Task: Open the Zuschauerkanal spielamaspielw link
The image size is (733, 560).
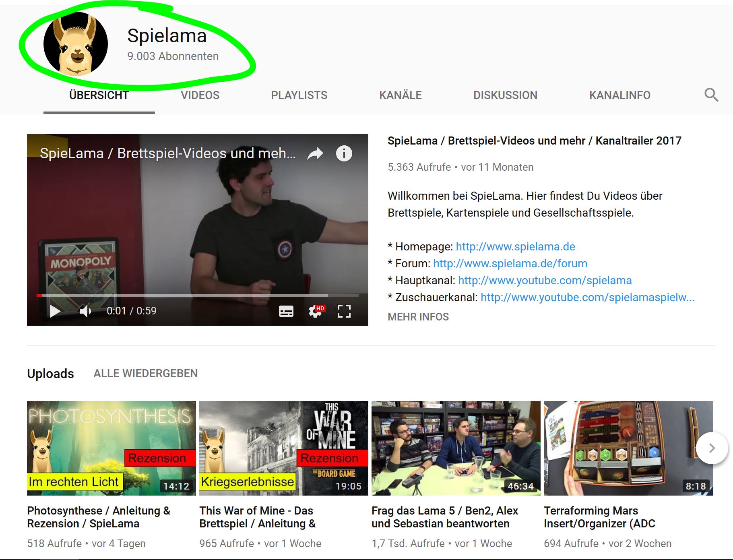Action: point(588,297)
